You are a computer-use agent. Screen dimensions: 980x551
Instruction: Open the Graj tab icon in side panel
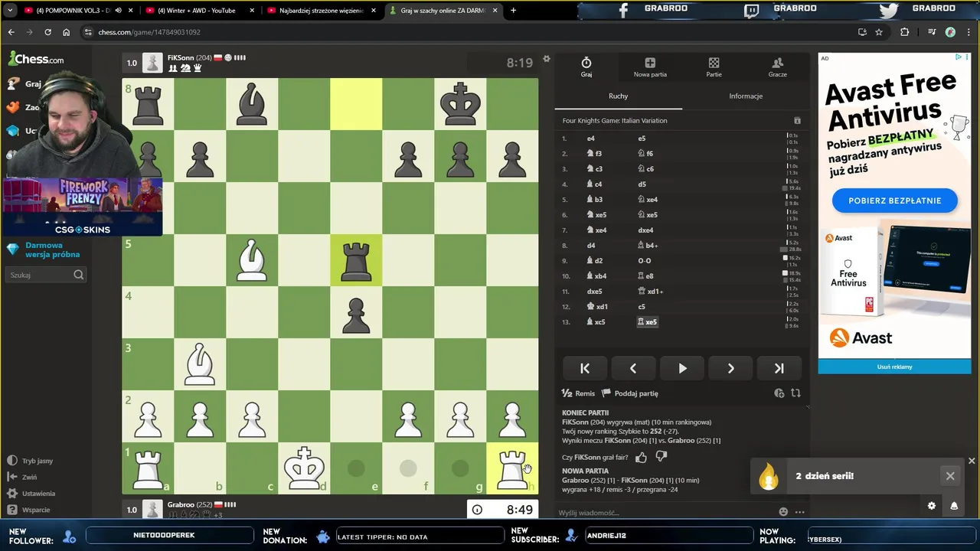pyautogui.click(x=586, y=67)
